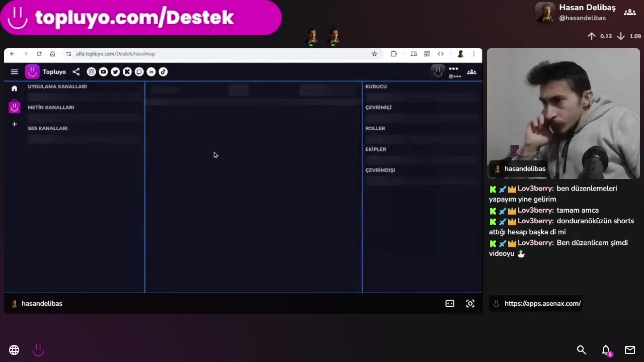Click the browser home icon

52,54
